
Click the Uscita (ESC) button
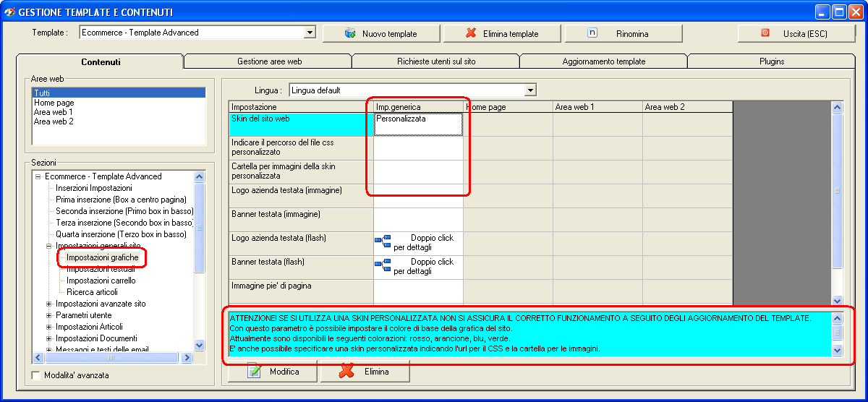point(796,33)
